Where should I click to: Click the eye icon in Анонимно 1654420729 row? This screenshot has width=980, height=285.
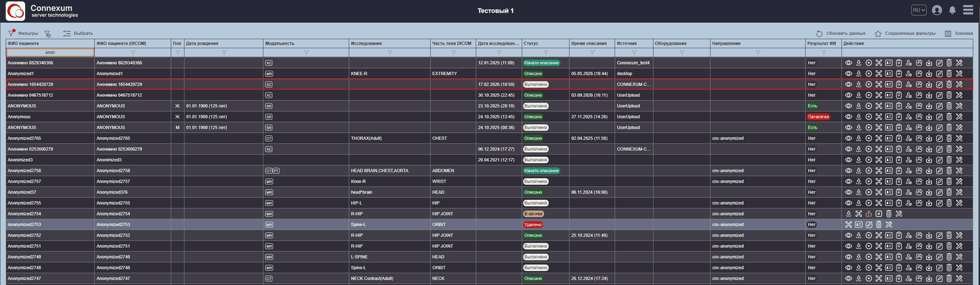coord(848,84)
